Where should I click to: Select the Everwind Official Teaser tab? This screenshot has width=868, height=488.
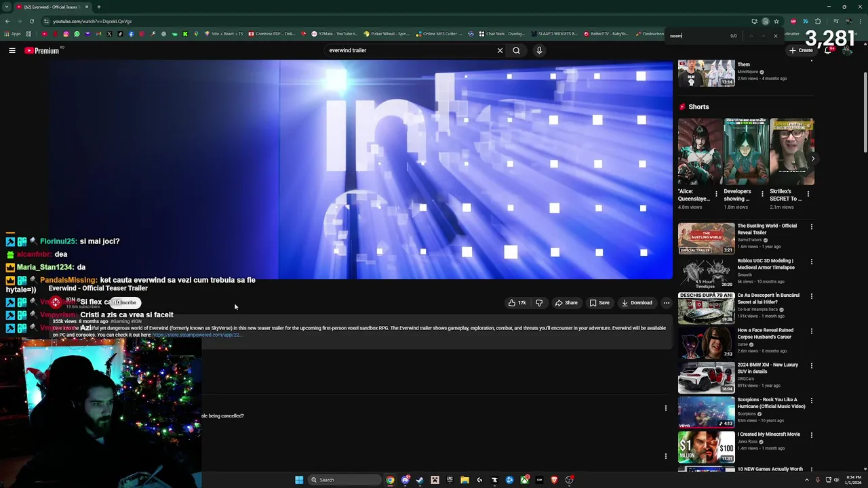click(53, 7)
